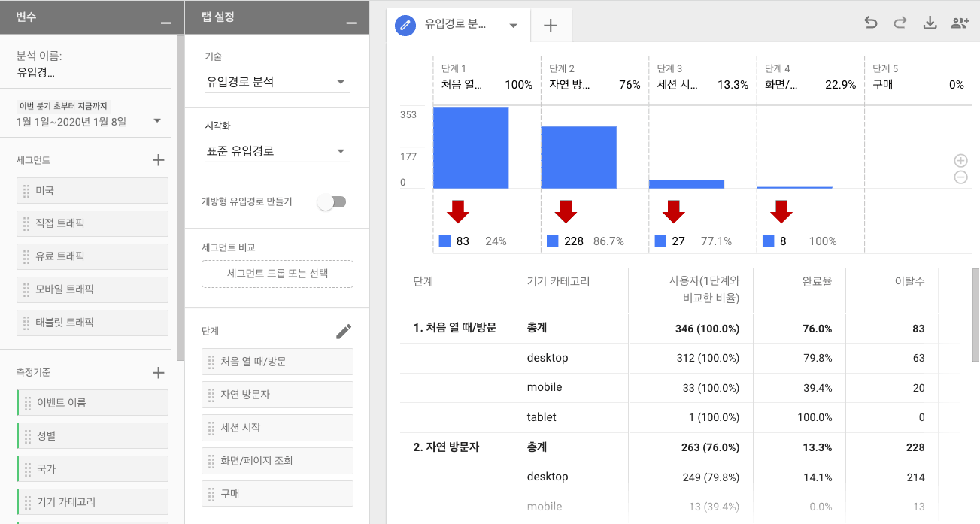Click the drag handle of 모바일 트래픽 segment

[26, 289]
